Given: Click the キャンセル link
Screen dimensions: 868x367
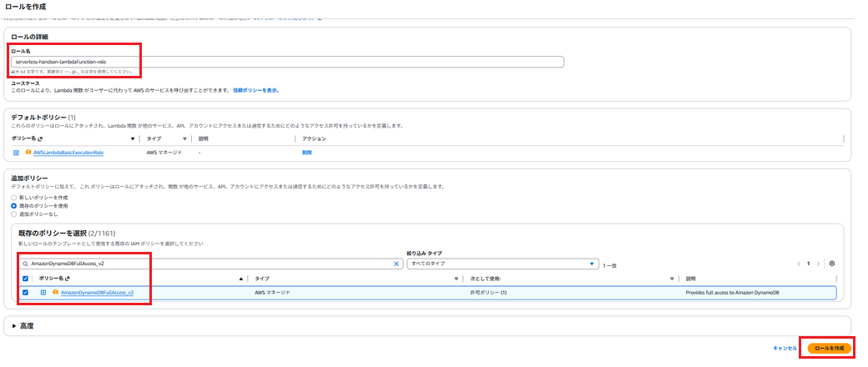Looking at the screenshot, I should (785, 348).
